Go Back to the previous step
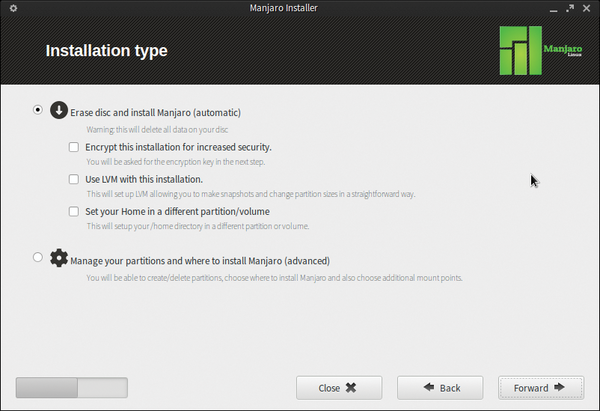600x411 pixels. [x=440, y=388]
